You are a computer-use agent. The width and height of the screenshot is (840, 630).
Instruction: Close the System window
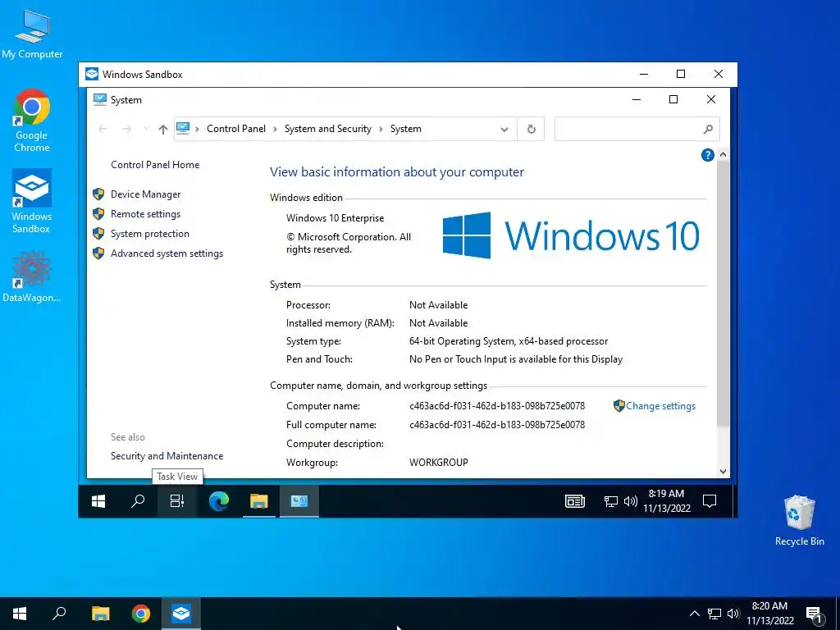pos(711,99)
